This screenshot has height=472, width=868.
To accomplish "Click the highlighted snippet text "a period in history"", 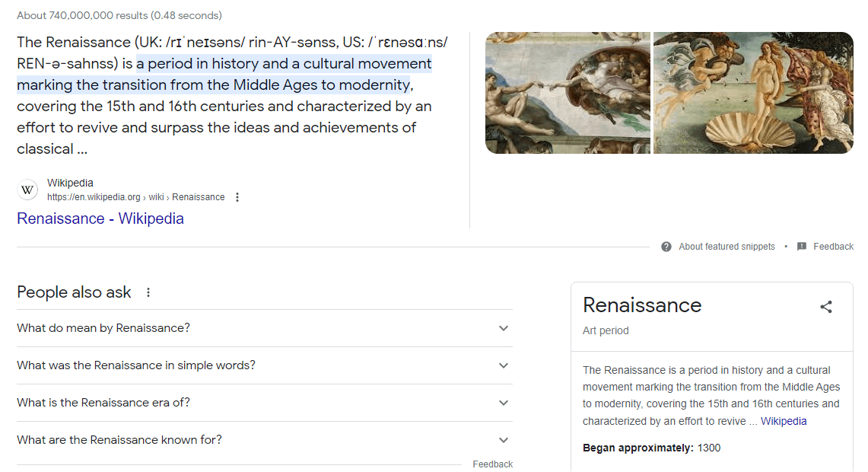I will click(198, 64).
